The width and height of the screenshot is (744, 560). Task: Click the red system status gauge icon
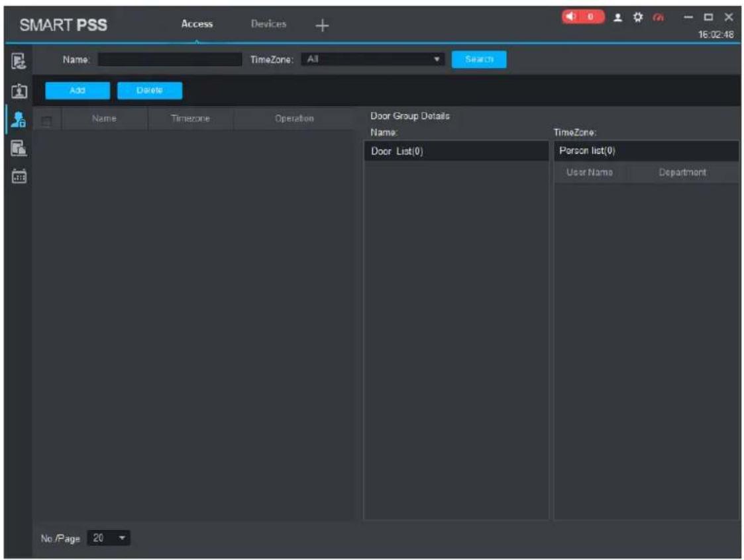point(658,18)
